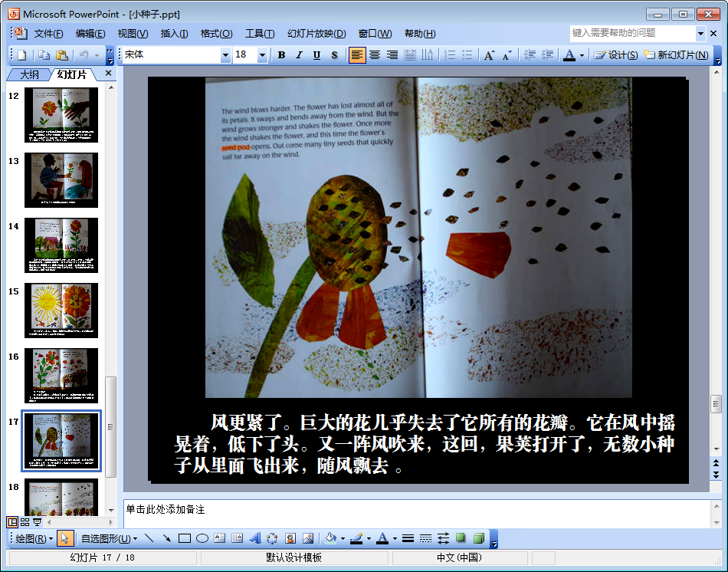
Task: Insert a horizontal text box
Action: (x=220, y=538)
